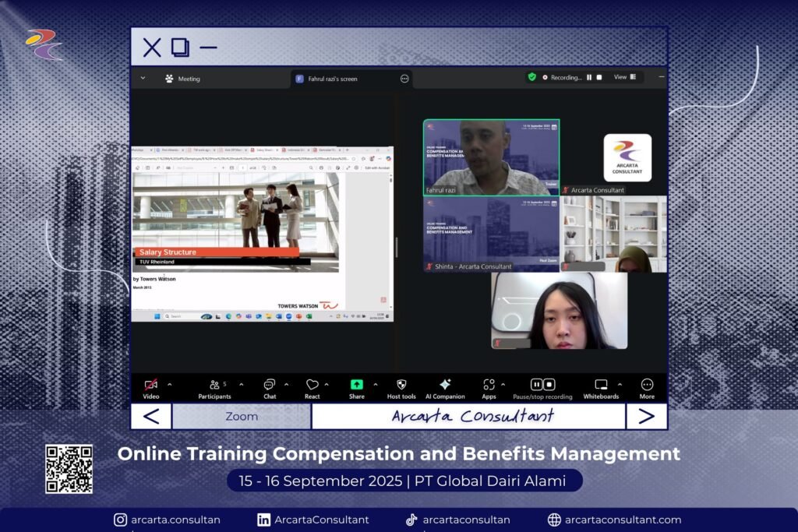Open Host tools shield icon
This screenshot has width=798, height=532.
401,386
